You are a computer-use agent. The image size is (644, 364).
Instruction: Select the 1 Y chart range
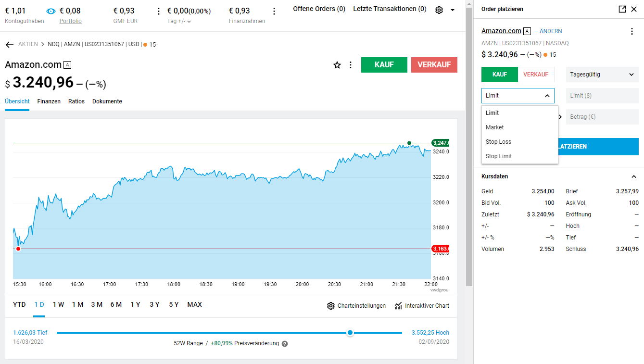coord(135,304)
